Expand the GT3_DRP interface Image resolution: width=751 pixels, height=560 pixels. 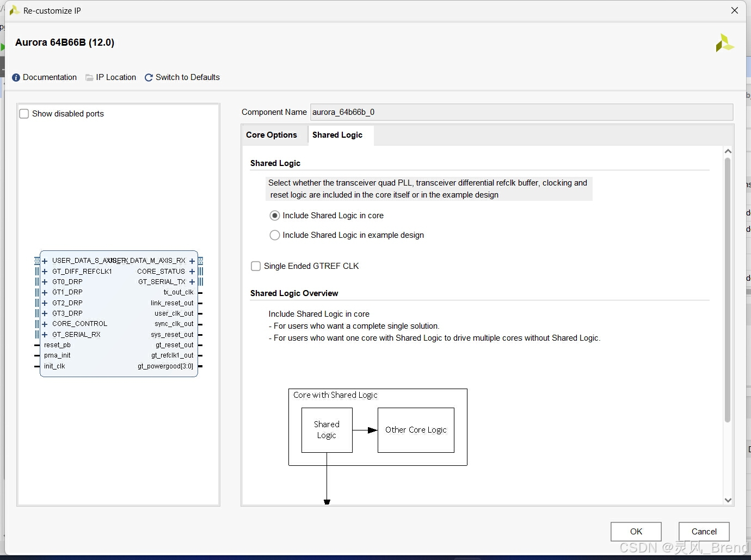(45, 313)
